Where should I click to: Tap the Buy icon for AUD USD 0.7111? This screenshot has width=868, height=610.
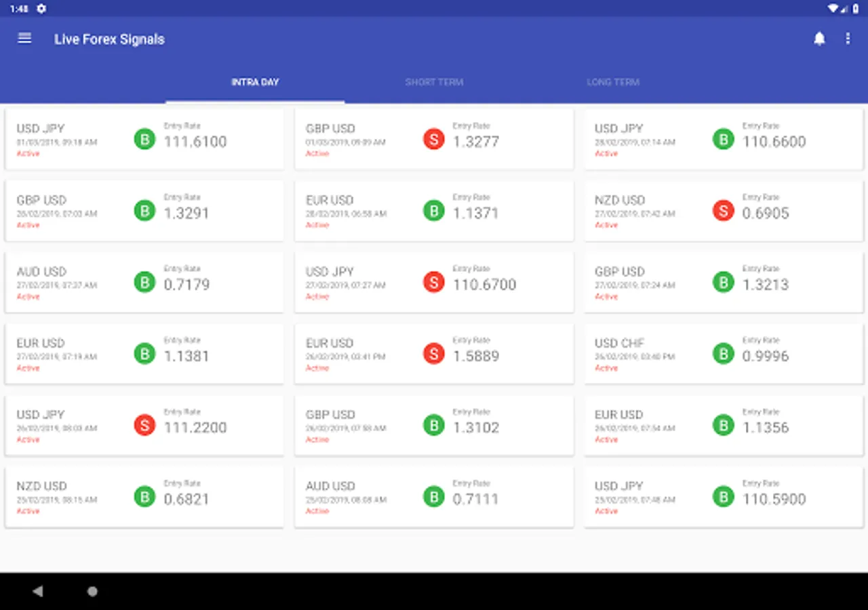pyautogui.click(x=434, y=497)
